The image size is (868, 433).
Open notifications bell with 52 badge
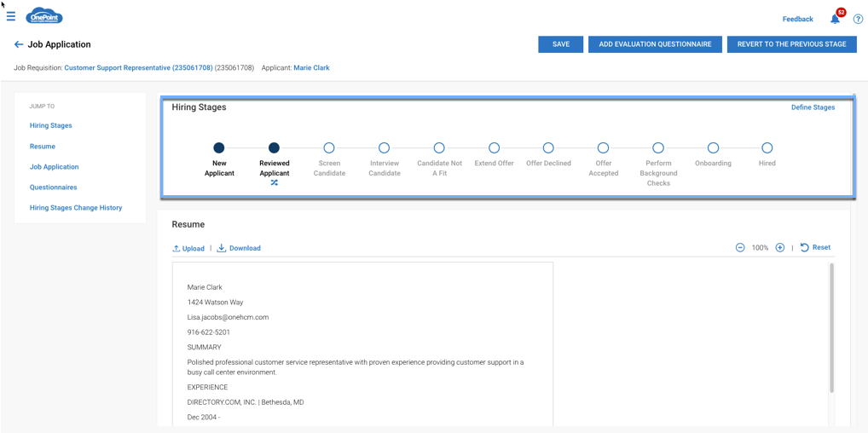[x=836, y=19]
